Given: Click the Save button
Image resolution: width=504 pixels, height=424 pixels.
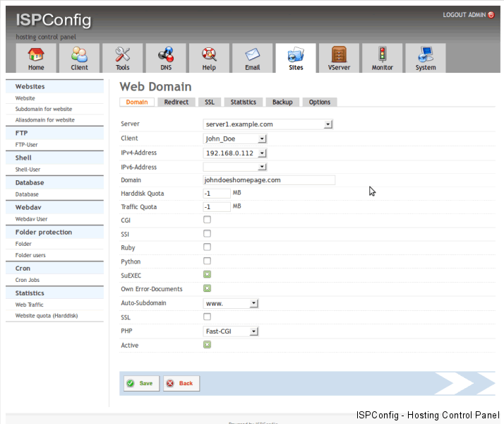Looking at the screenshot, I should pos(141,383).
